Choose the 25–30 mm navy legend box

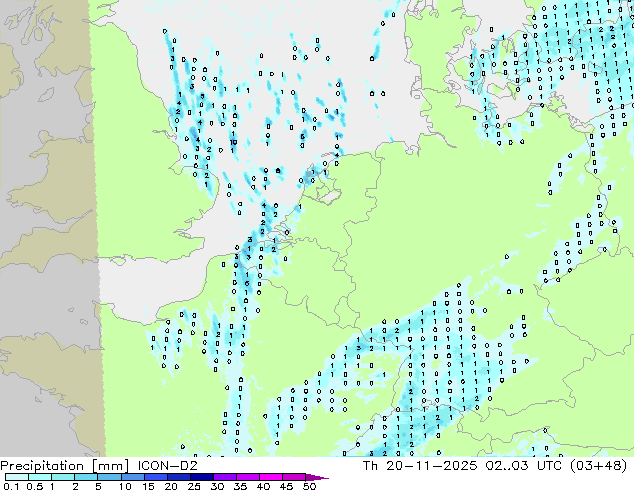coord(201,477)
